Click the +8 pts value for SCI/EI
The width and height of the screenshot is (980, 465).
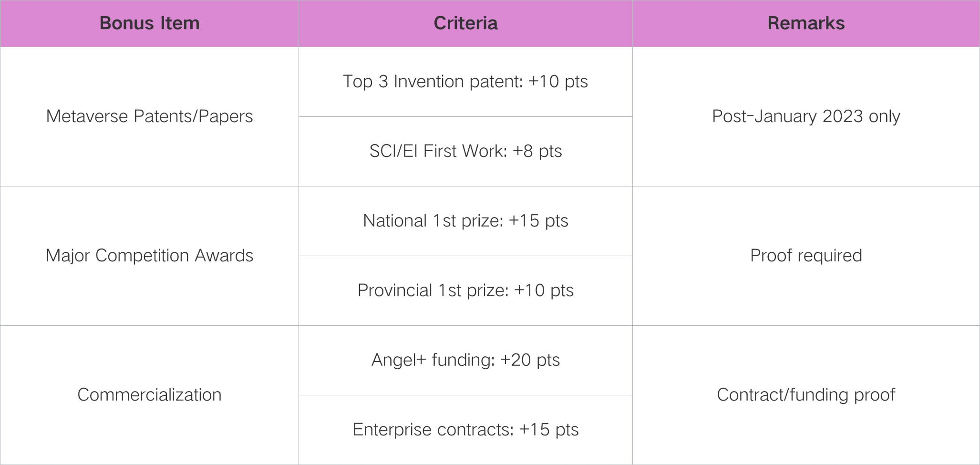(537, 151)
